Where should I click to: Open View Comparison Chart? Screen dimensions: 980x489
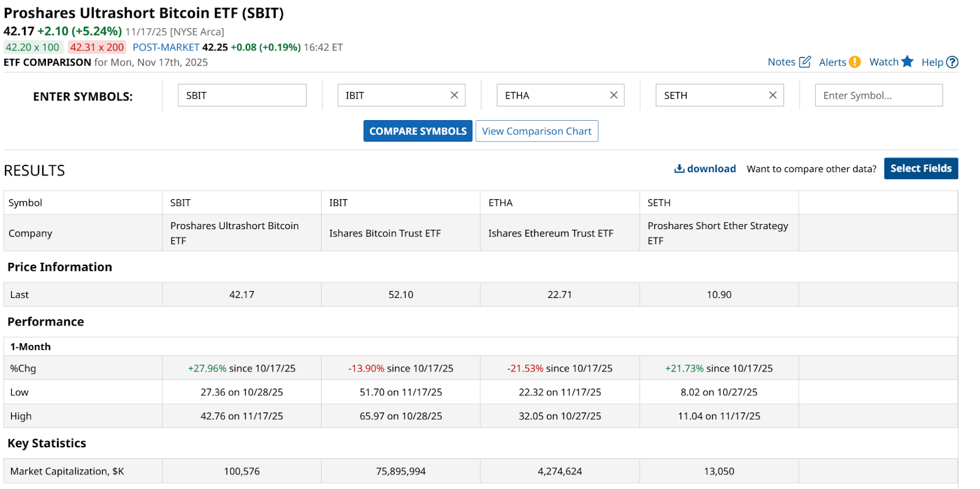pyautogui.click(x=537, y=131)
